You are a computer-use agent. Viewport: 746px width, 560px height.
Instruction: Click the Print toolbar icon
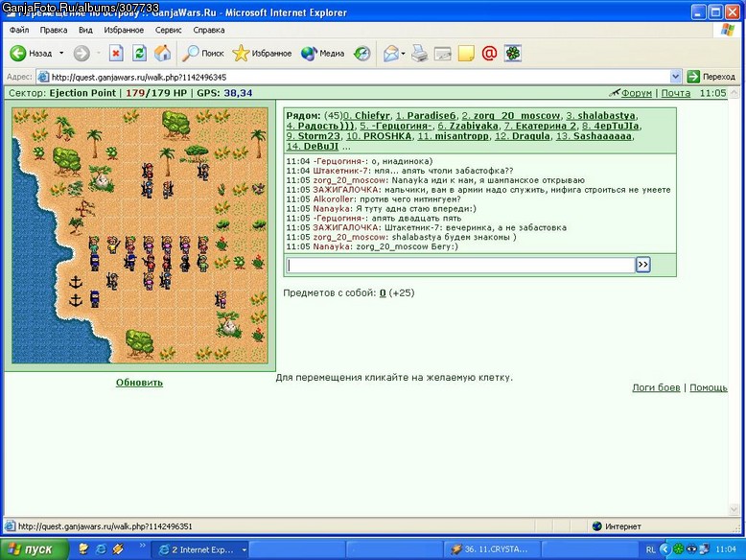tap(419, 54)
